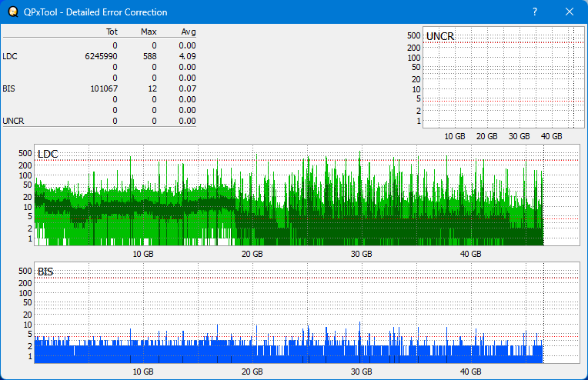The image size is (588, 380).
Task: Click the BIS graph title label
Action: (45, 272)
